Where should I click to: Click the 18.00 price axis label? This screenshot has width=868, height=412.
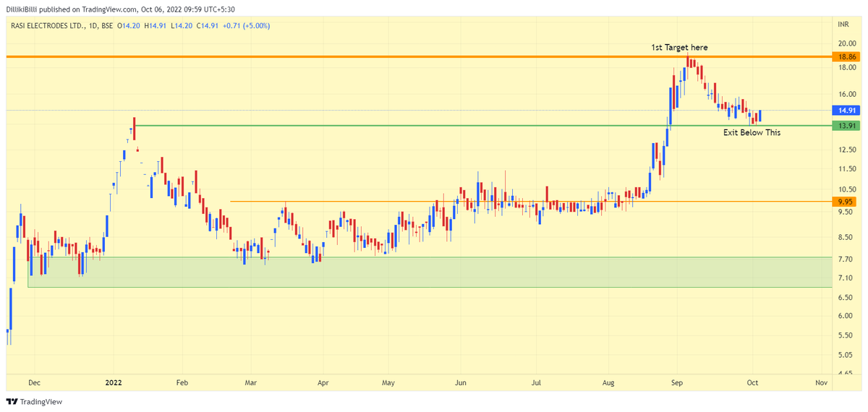tap(847, 68)
